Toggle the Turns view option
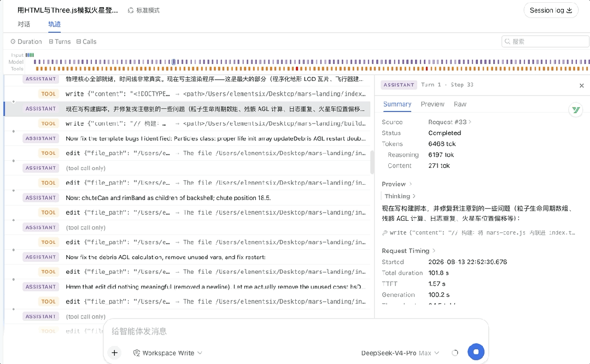This screenshot has height=364, width=590. coord(60,42)
